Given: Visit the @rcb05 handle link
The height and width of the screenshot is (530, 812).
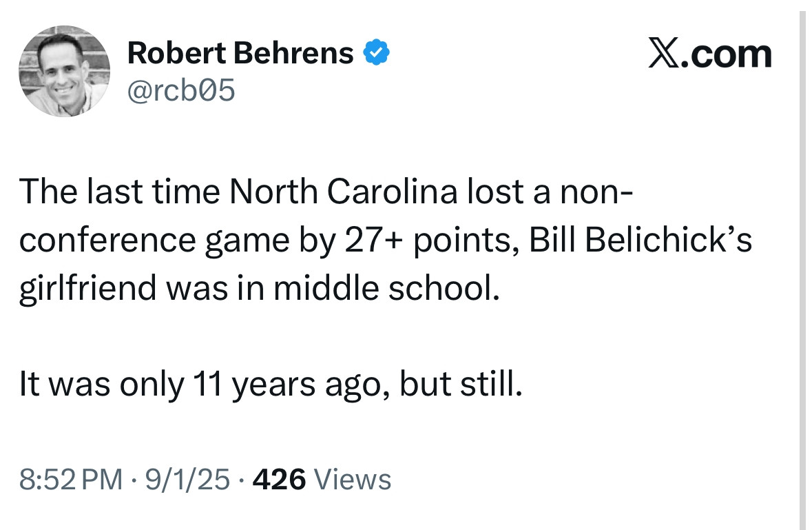Looking at the screenshot, I should (x=181, y=91).
